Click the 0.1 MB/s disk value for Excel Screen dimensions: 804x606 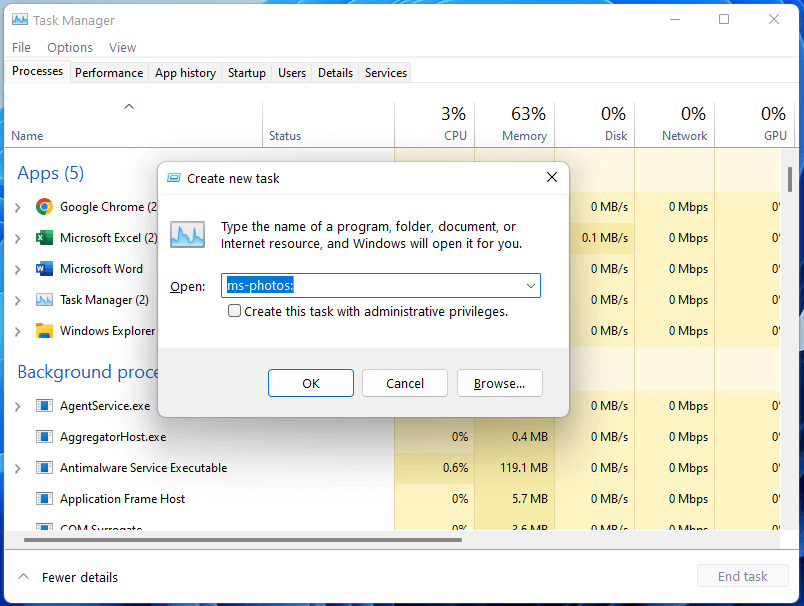pyautogui.click(x=605, y=238)
